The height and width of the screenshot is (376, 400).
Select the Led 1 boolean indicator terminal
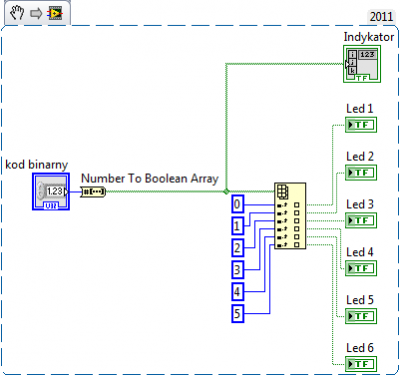(x=361, y=125)
